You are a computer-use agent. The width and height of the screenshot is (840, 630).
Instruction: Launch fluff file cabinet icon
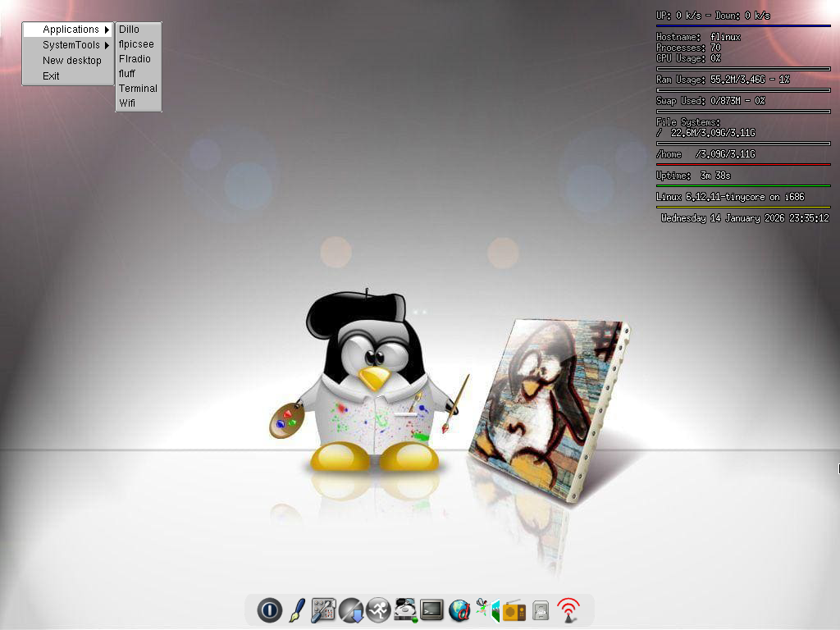tap(541, 610)
